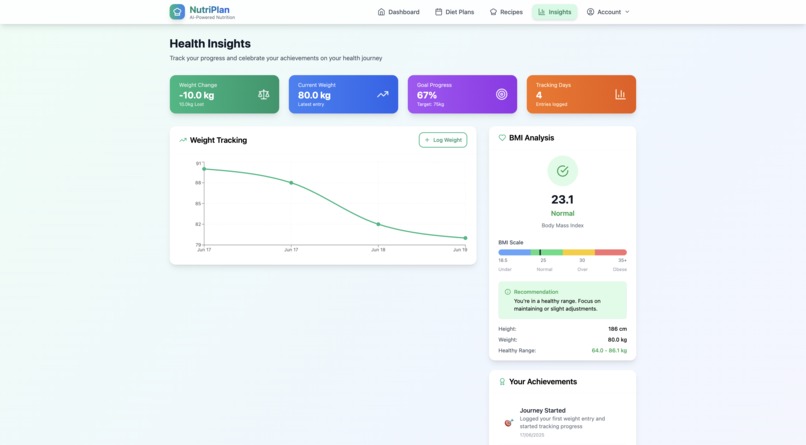
Task: Open the Goal Progress 67% card
Action: click(462, 94)
